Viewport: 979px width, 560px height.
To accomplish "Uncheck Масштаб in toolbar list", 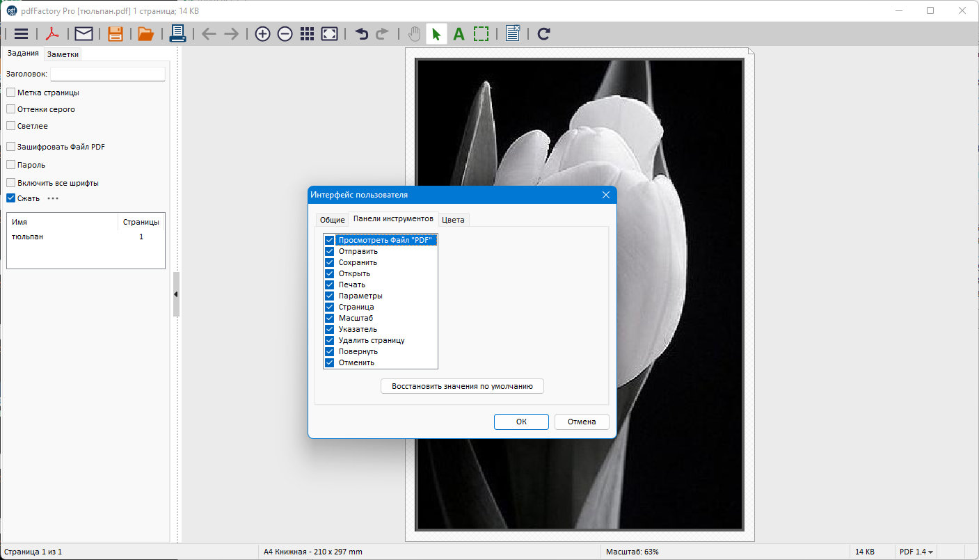I will 330,318.
